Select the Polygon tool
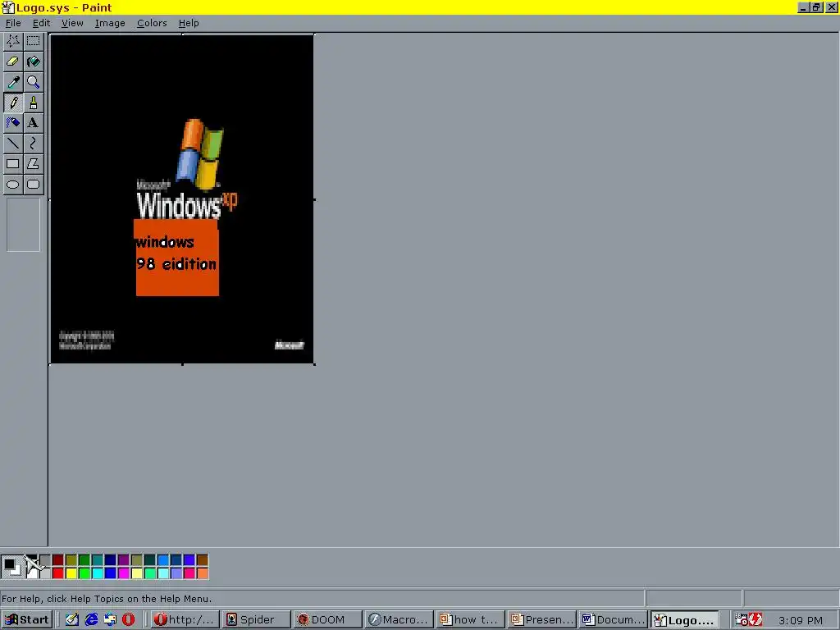 (x=33, y=164)
